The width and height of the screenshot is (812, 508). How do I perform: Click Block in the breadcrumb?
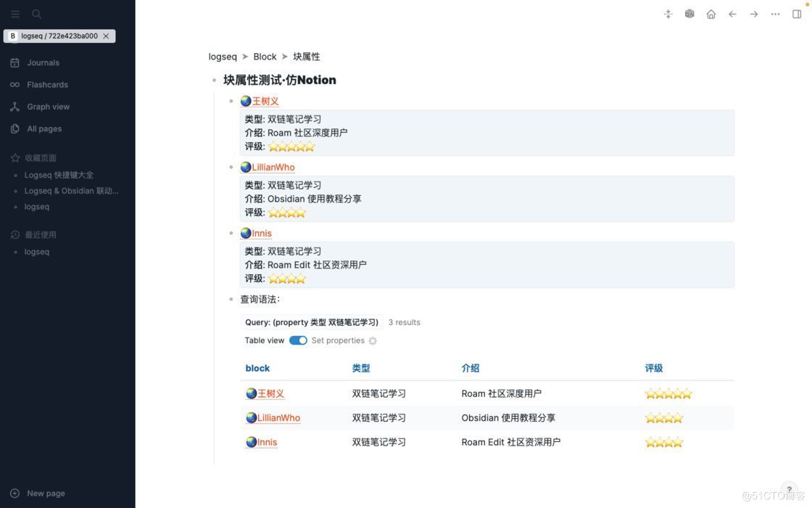[265, 57]
